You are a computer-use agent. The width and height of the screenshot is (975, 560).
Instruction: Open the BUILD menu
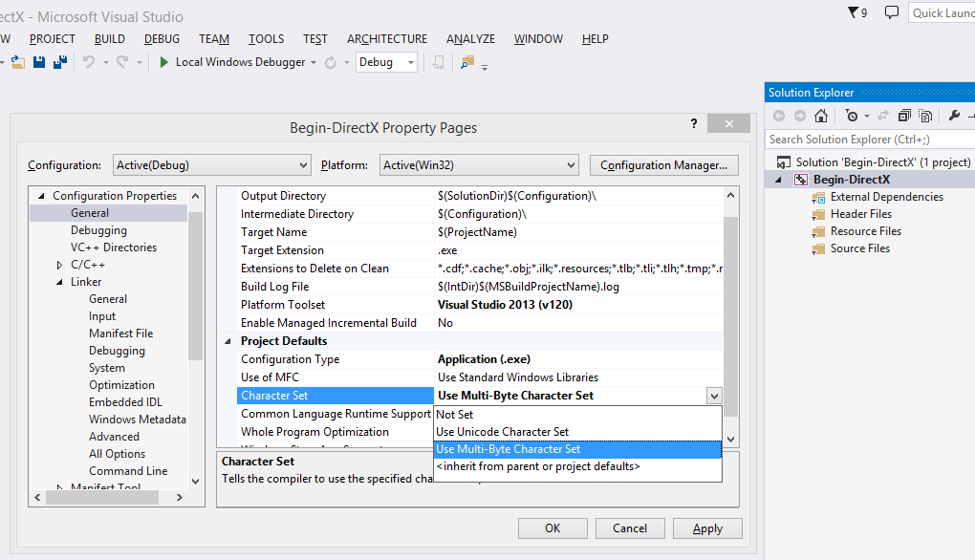point(109,38)
